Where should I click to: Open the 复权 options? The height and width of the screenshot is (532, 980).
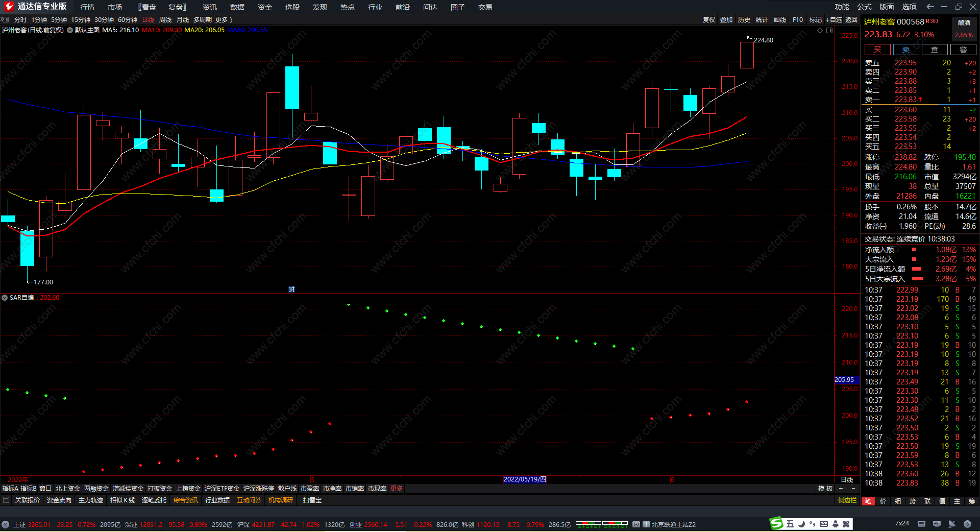point(709,20)
